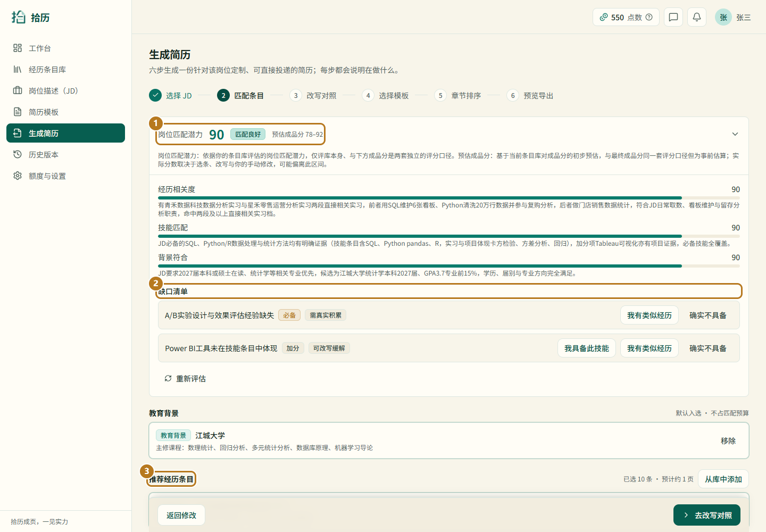Open 经历条目库 in the sidebar
The width and height of the screenshot is (766, 532).
[65, 69]
